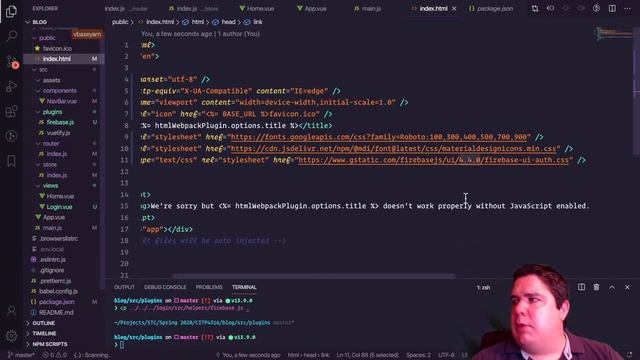Viewport: 640px width, 360px height.
Task: Collapse the plugins folder
Action: pos(38,112)
